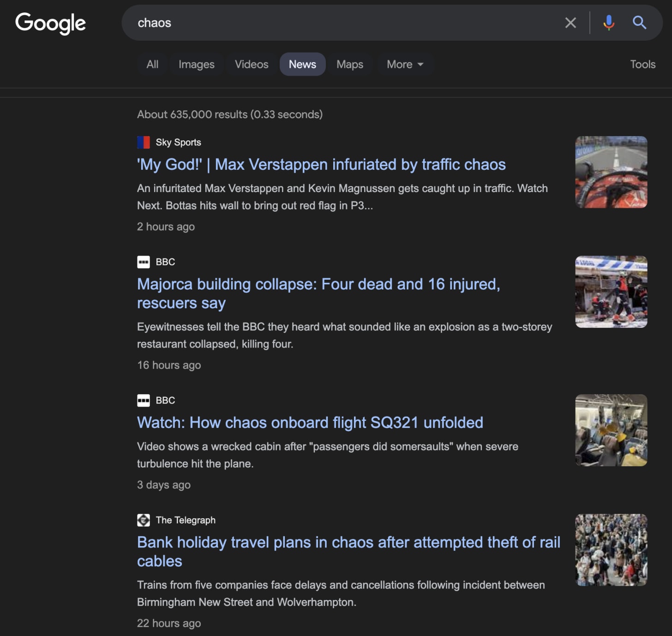672x636 pixels.
Task: Switch to the Images tab
Action: (196, 64)
